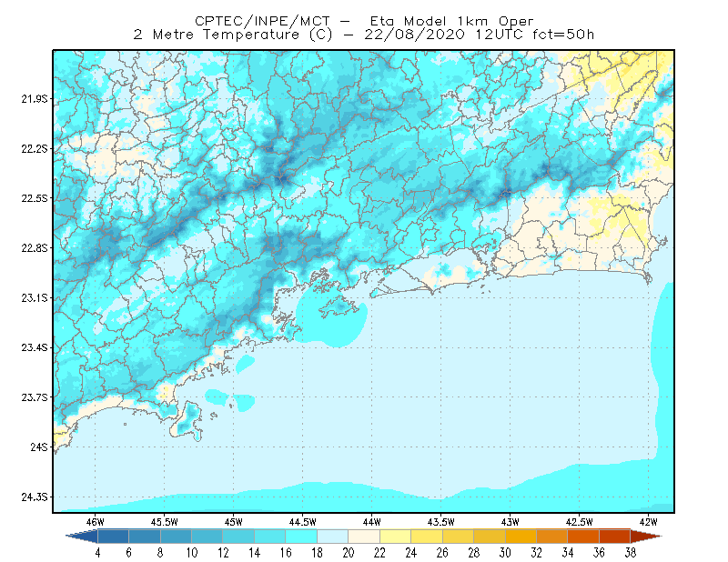This screenshot has width=728, height=562.
Task: Click the darkest blue swatch labeled 4
Action: tap(113, 537)
